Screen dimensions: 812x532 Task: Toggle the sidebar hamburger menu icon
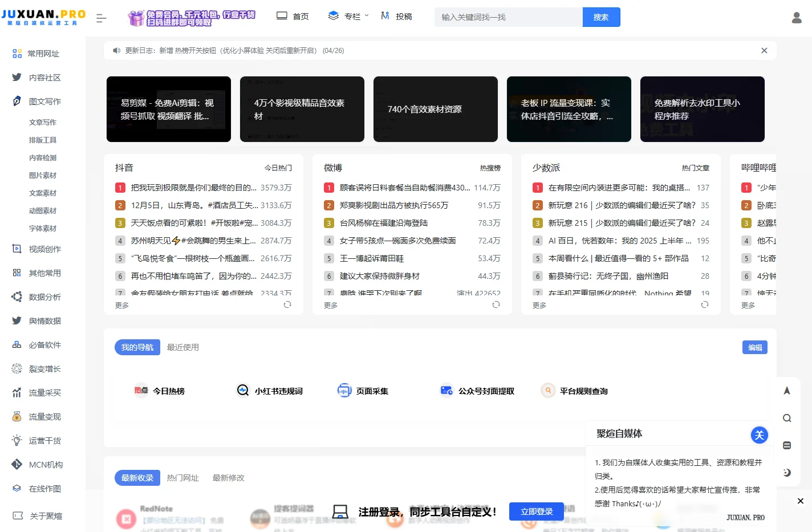pos(101,18)
